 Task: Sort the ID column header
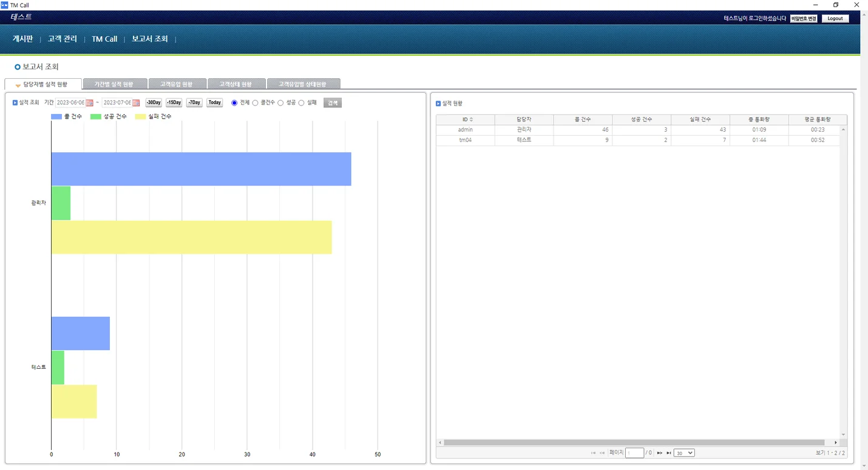click(466, 119)
